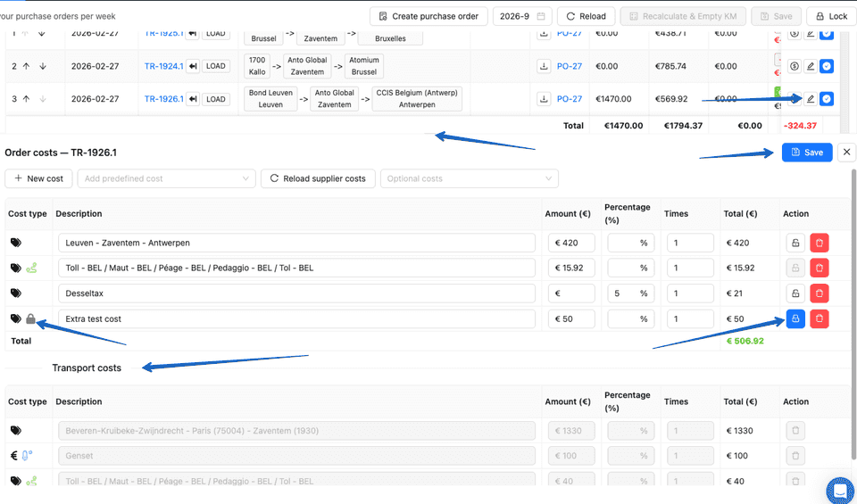Open the TR-1924.1 link
The height and width of the screenshot is (504, 857).
(x=164, y=66)
